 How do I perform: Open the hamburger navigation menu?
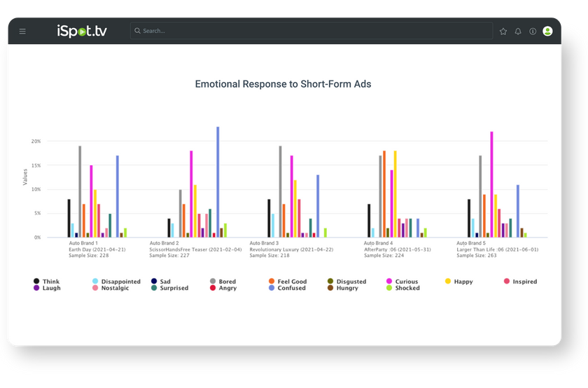(22, 32)
